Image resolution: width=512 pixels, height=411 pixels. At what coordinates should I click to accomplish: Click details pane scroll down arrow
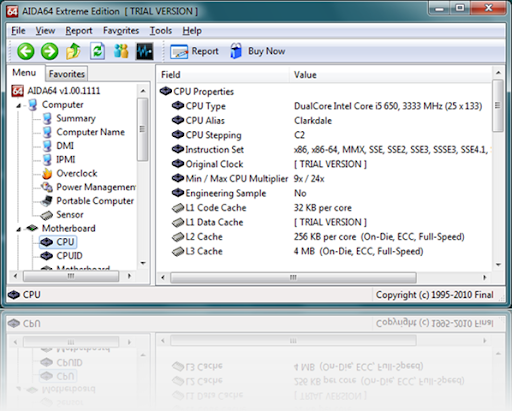click(498, 265)
